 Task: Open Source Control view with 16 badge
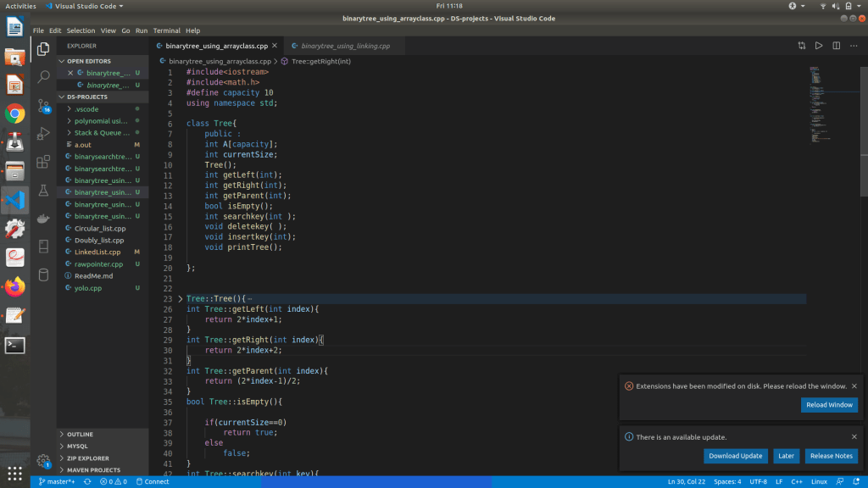(43, 106)
